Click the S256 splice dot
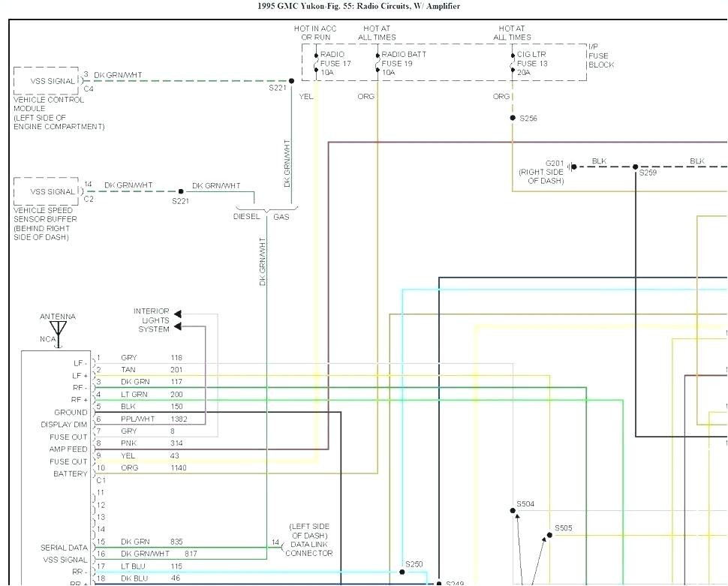 pyautogui.click(x=513, y=119)
